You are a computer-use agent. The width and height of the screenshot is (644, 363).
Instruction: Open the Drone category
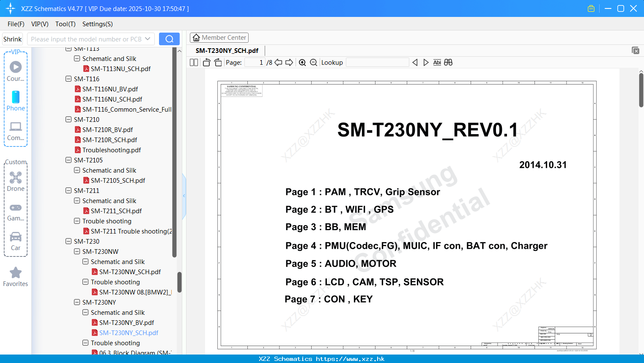(x=16, y=182)
